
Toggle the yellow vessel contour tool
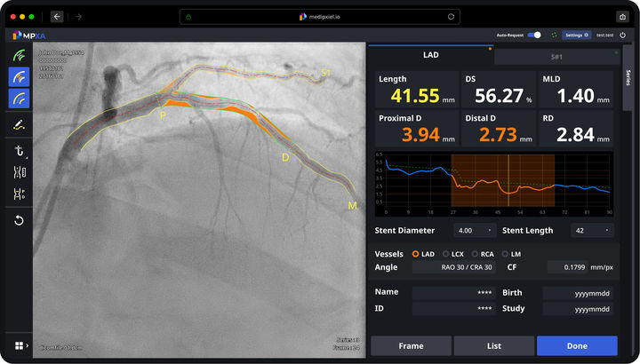coord(19,99)
